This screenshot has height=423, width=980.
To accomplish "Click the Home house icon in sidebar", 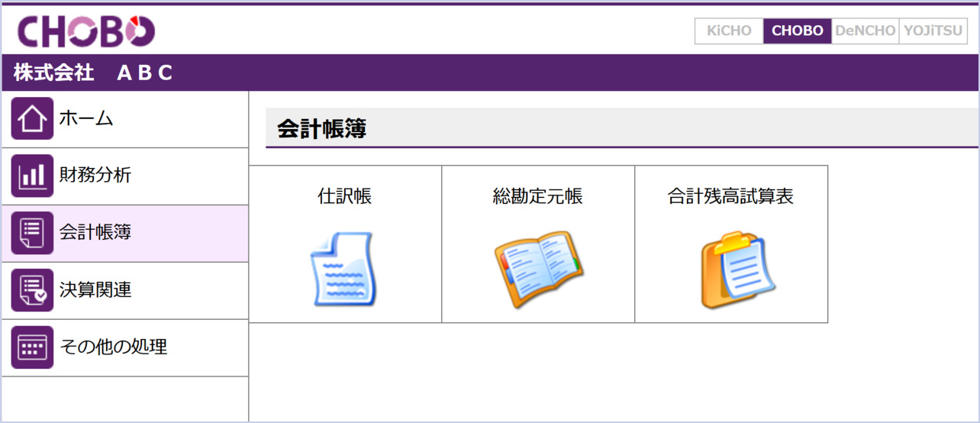I will pyautogui.click(x=32, y=118).
